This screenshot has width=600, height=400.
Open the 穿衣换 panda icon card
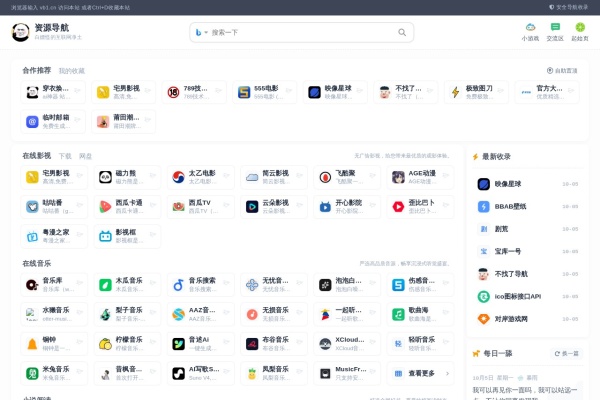click(x=53, y=92)
